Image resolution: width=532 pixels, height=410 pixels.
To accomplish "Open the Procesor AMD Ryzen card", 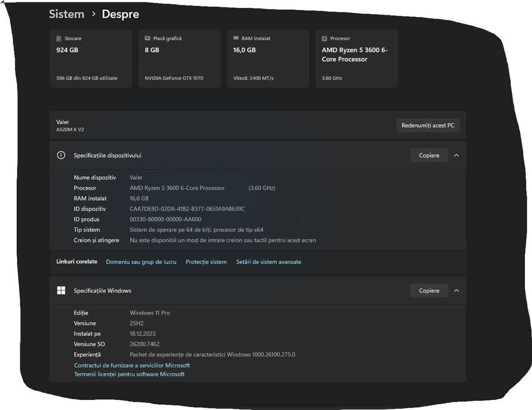I will pyautogui.click(x=357, y=59).
